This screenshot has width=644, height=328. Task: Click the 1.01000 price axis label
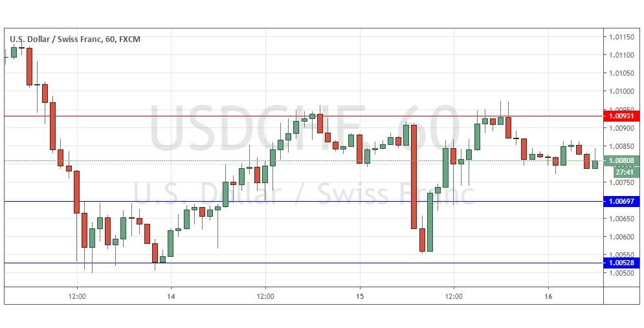coord(621,91)
